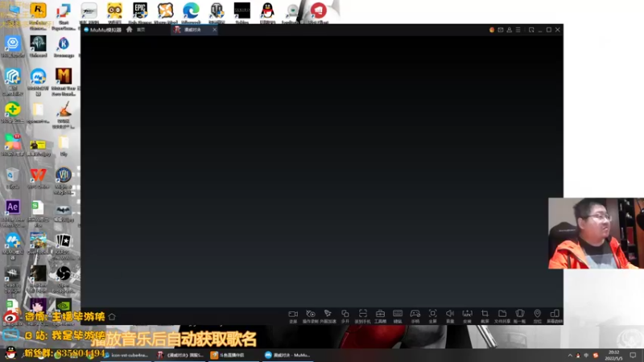Tap the Android home outline icon
The height and width of the screenshot is (362, 644).
112,317
